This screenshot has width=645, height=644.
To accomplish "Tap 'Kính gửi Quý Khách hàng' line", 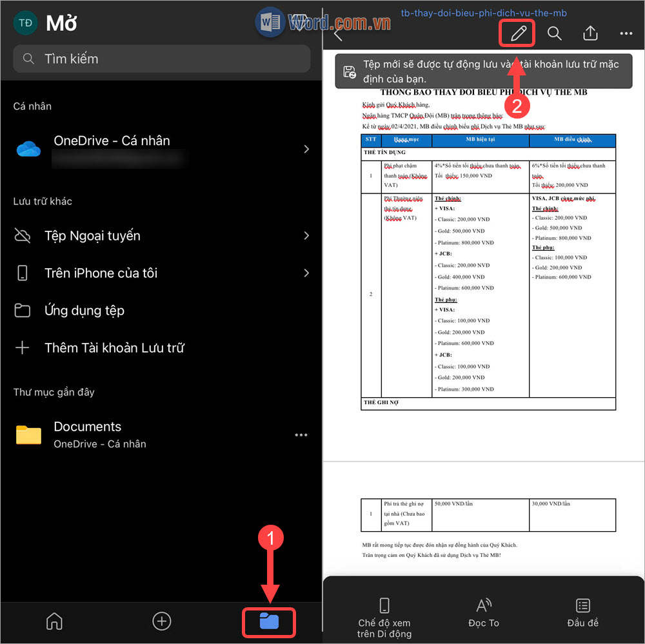I will point(396,105).
